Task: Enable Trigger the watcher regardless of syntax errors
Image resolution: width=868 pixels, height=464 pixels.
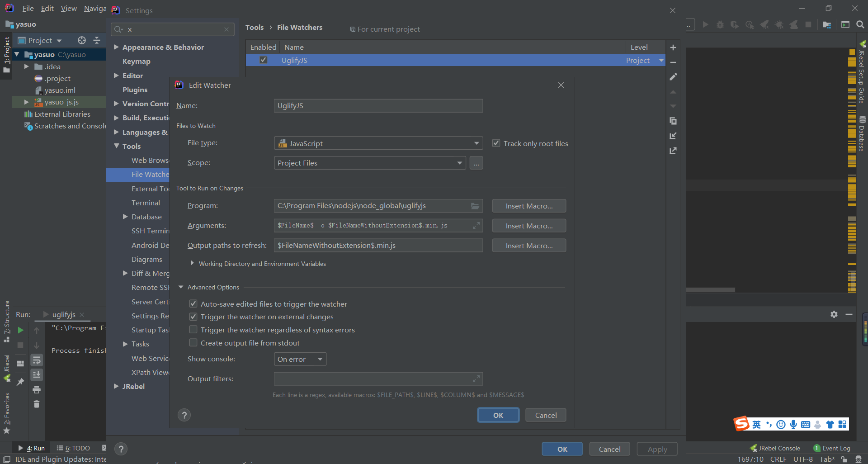Action: pos(193,330)
